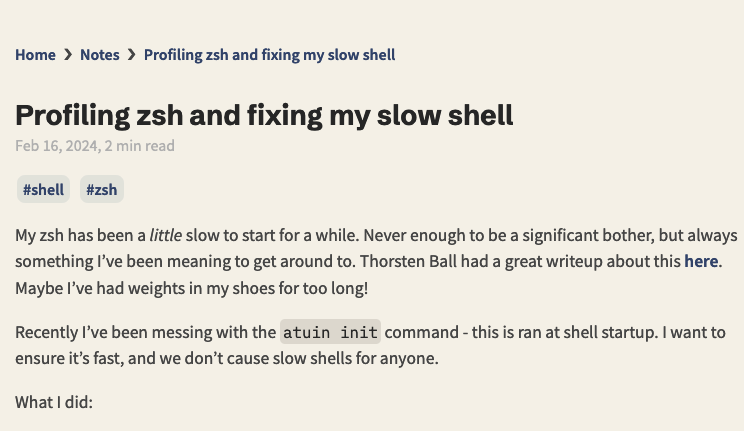Screen dimensions: 744x431
Task: Click the chevron separator after Home
Action: (68, 55)
